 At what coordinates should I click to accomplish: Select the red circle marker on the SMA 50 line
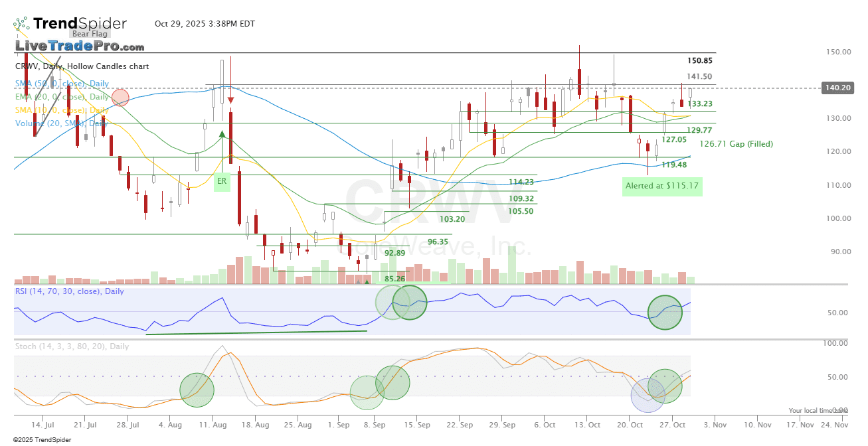point(120,98)
